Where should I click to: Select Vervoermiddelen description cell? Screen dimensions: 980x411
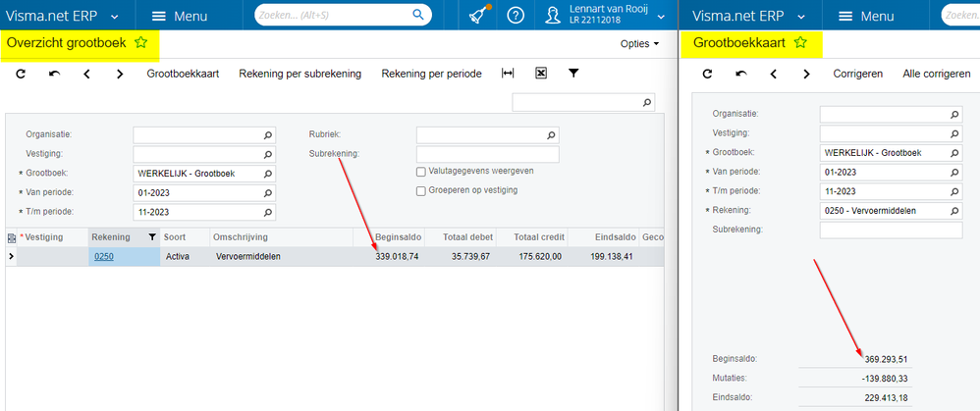pyautogui.click(x=248, y=256)
